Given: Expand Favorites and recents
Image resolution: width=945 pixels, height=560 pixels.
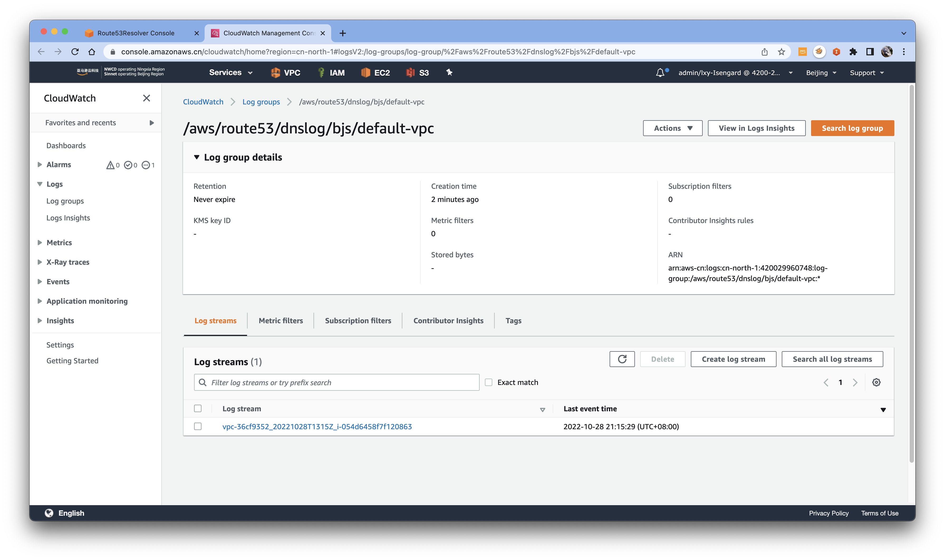Looking at the screenshot, I should [x=151, y=123].
